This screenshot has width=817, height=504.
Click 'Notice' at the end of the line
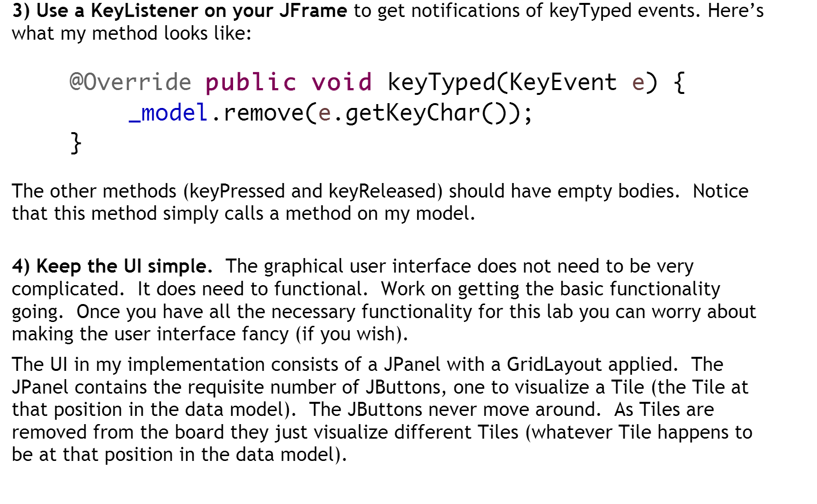(721, 191)
